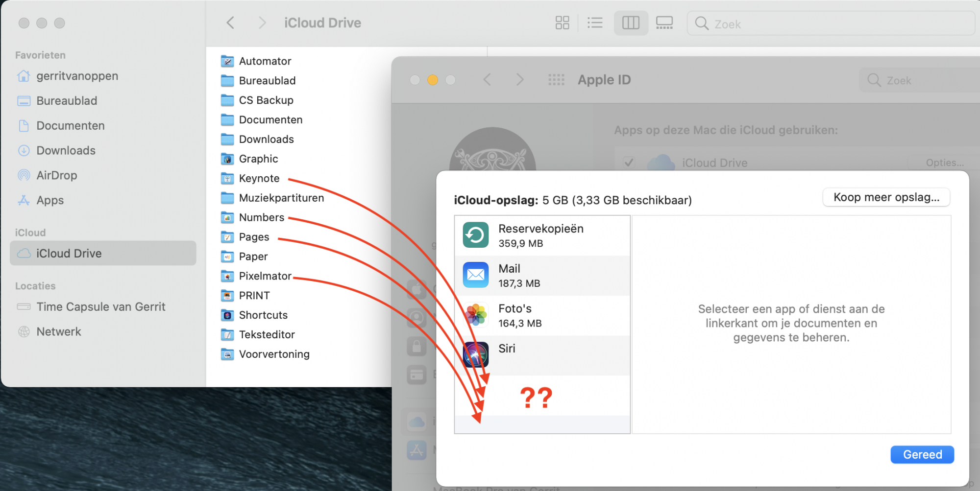The image size is (980, 491).
Task: Toggle the iCloud Drive checkbox
Action: pyautogui.click(x=629, y=163)
